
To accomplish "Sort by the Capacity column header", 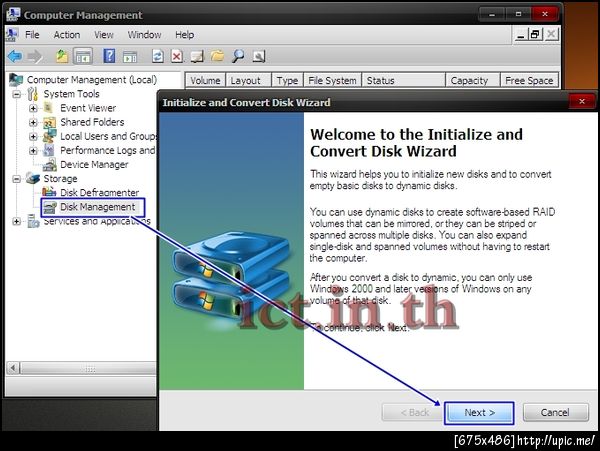I will click(x=473, y=80).
